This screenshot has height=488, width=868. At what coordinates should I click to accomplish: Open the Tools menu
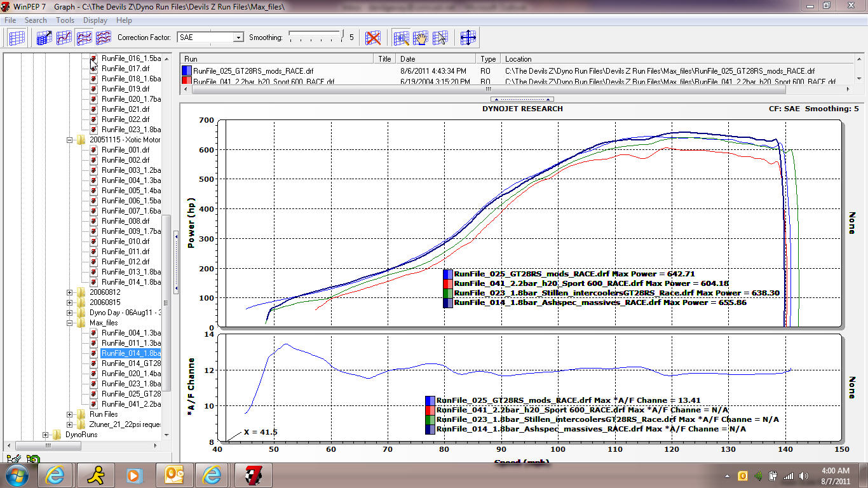[65, 20]
